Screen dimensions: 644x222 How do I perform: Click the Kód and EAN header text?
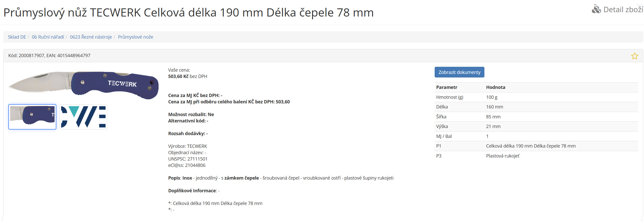[x=49, y=56]
